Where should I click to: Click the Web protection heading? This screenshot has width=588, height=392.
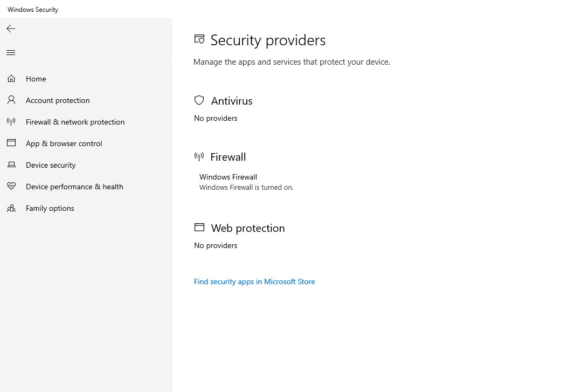(248, 228)
